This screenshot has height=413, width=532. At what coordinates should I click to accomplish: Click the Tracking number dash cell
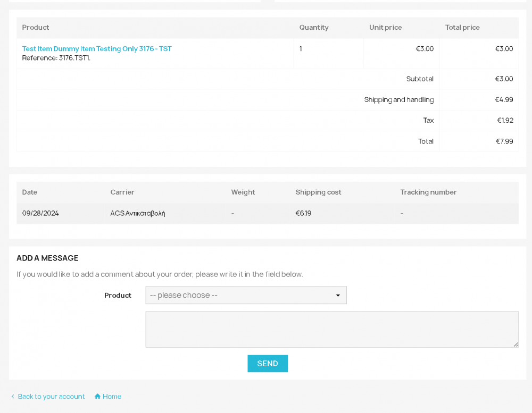pos(402,213)
